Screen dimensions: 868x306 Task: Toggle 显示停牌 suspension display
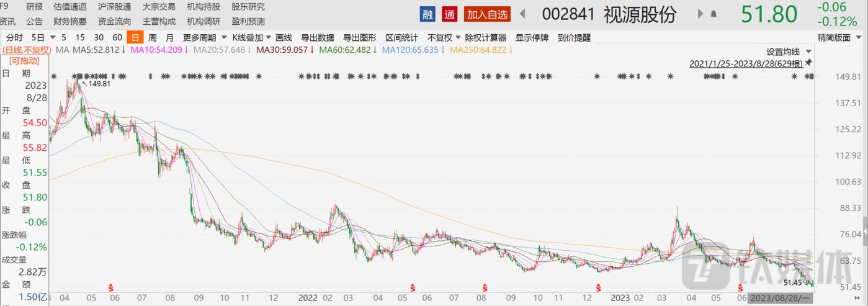(x=532, y=37)
